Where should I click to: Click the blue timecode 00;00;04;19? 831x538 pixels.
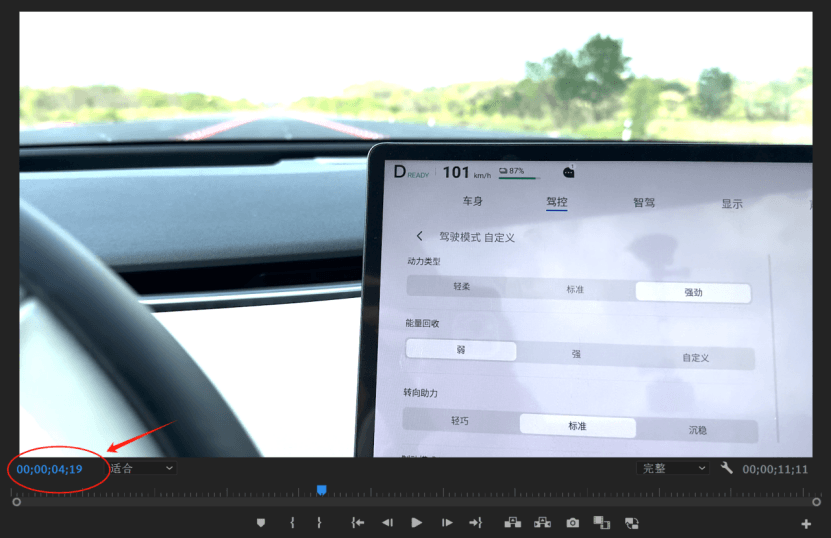point(49,469)
